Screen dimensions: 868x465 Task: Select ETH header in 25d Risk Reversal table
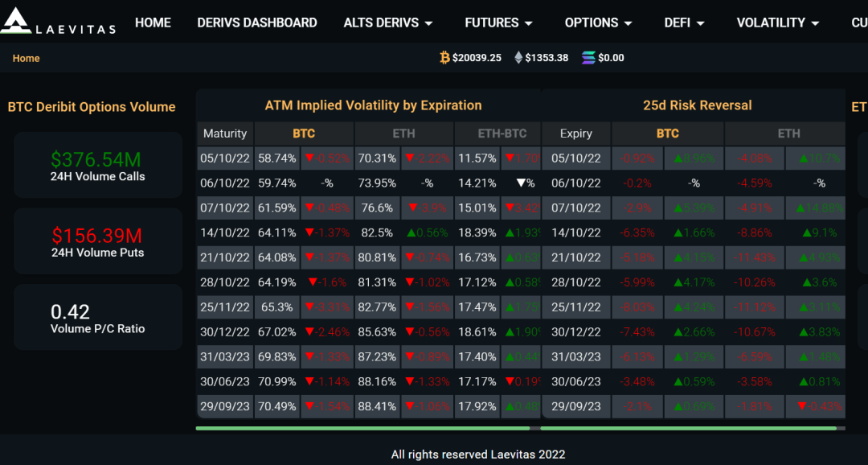point(789,134)
